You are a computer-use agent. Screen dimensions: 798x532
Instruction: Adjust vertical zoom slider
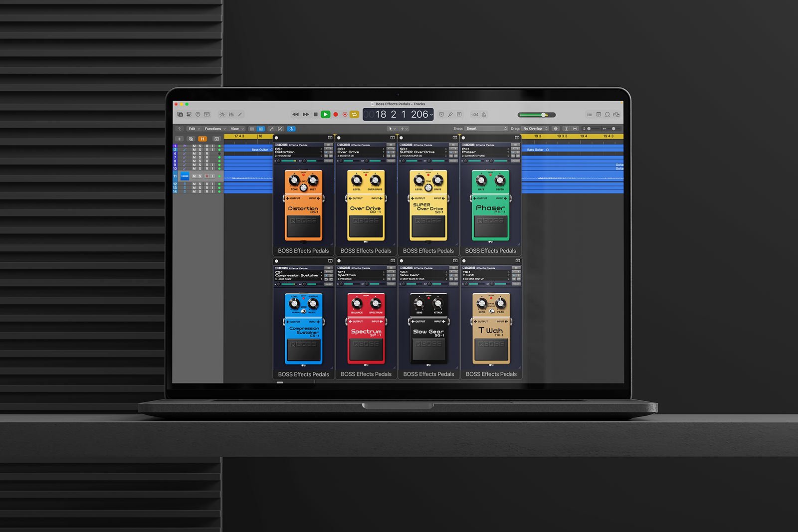[591, 129]
